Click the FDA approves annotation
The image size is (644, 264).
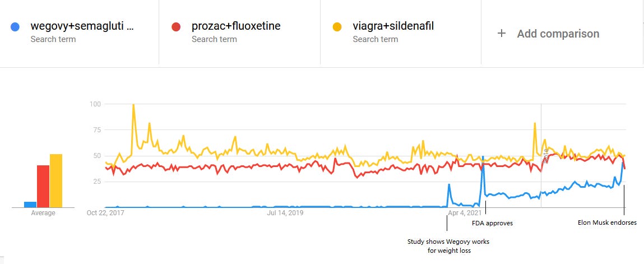coord(492,223)
